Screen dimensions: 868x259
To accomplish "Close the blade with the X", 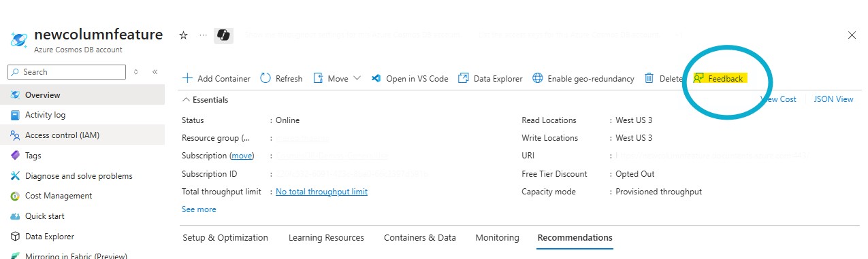I will 852,35.
